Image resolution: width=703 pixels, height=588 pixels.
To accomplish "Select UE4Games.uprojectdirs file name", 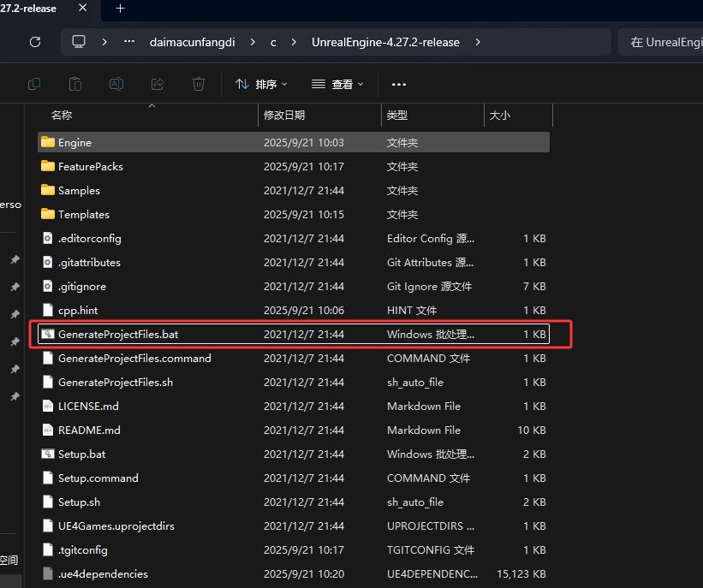I will click(116, 526).
